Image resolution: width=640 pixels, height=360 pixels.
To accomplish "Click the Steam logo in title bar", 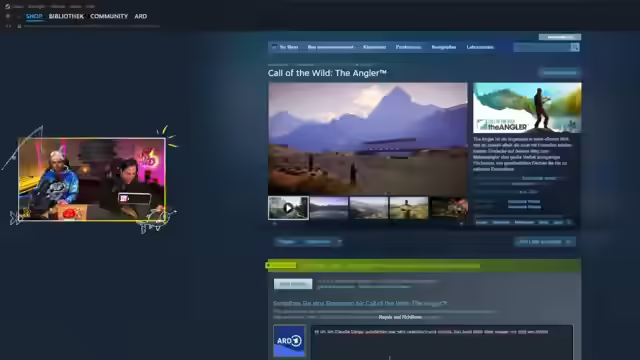I will pyautogui.click(x=7, y=6).
